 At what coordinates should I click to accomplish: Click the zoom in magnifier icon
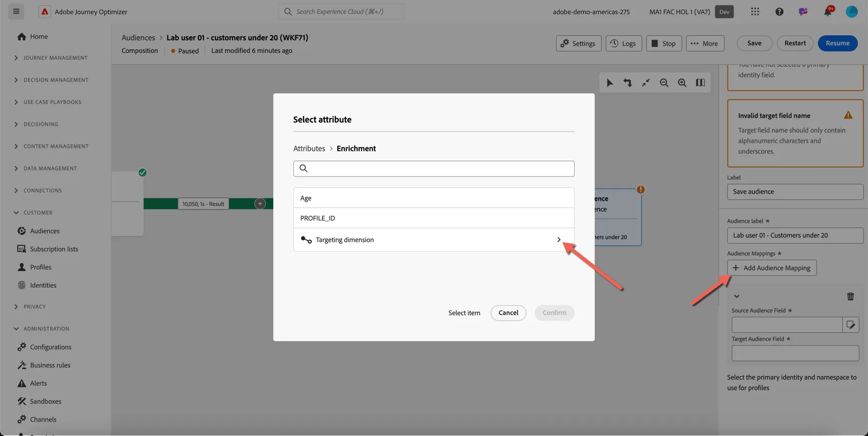(682, 83)
